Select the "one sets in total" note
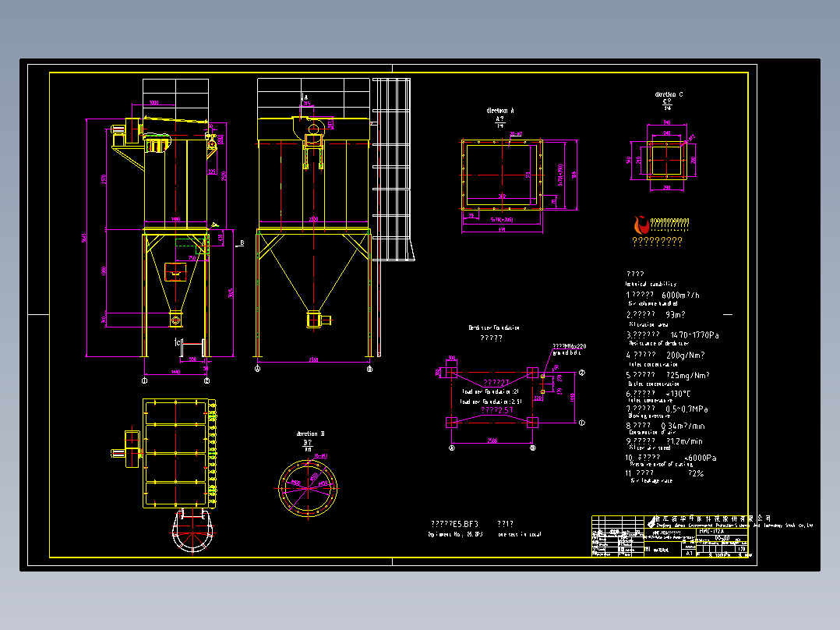 click(x=519, y=535)
